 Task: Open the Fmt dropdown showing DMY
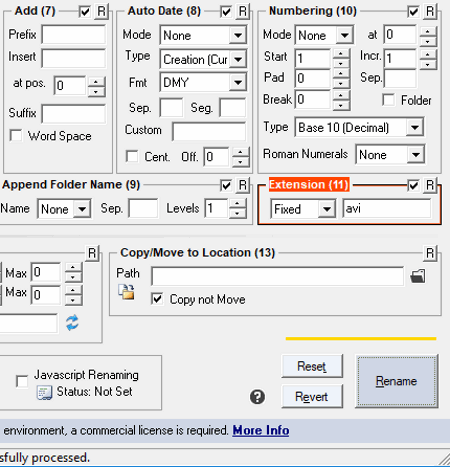click(203, 82)
